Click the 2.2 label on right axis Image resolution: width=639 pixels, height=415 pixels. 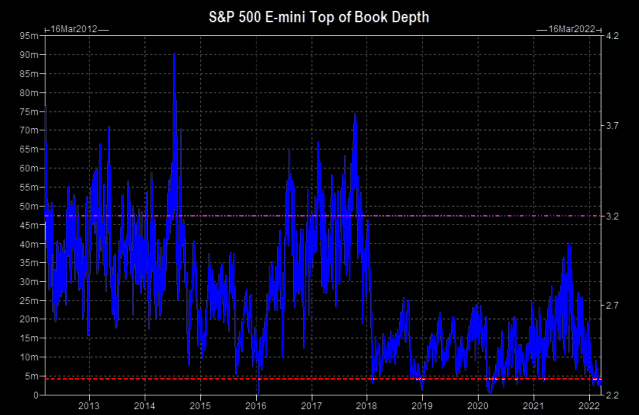(613, 395)
